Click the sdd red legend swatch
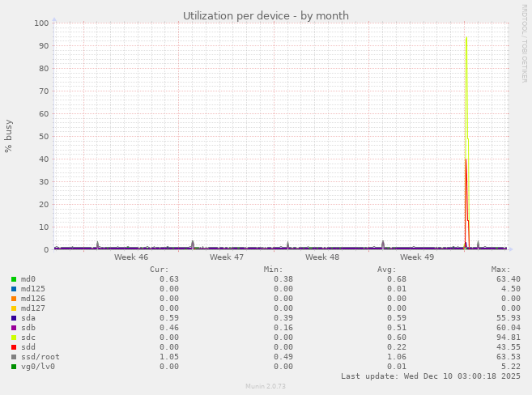Image resolution: width=532 pixels, height=395 pixels. [x=14, y=347]
